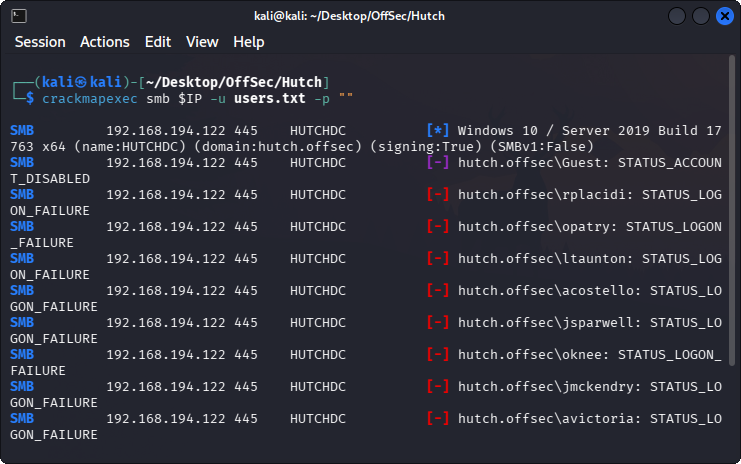The image size is (741, 464).
Task: Click the (SMBv1:False) text
Action: coord(542,146)
